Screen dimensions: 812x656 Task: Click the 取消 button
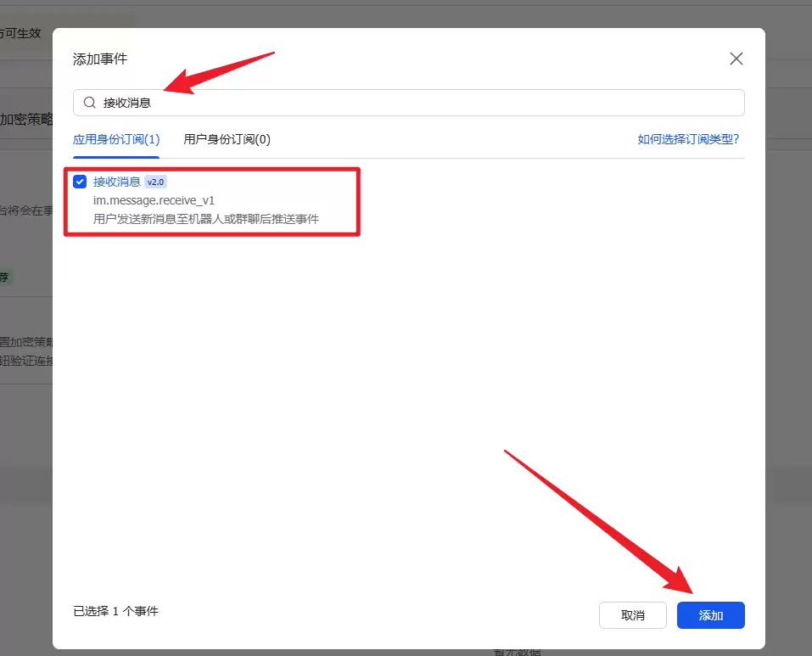[x=632, y=615]
